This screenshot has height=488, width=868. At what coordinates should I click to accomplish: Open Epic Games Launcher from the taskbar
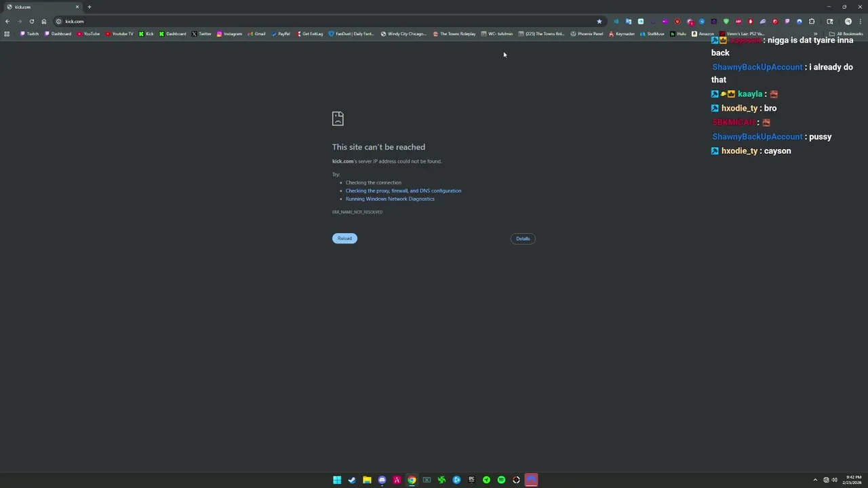[x=471, y=480]
